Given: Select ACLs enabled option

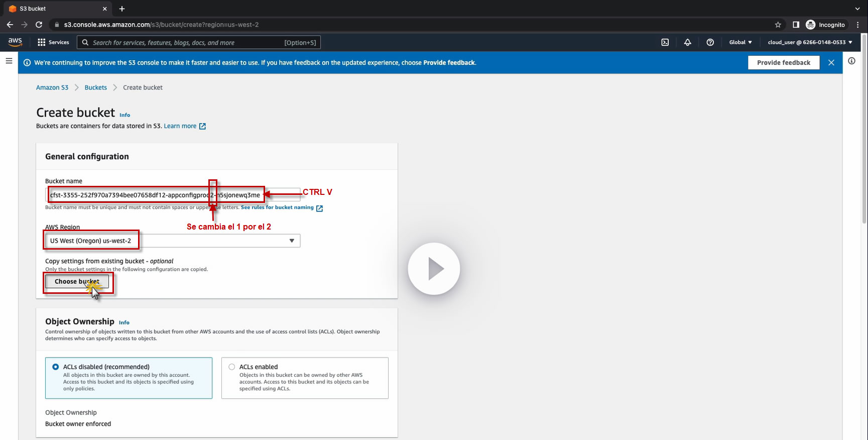Looking at the screenshot, I should point(305,378).
